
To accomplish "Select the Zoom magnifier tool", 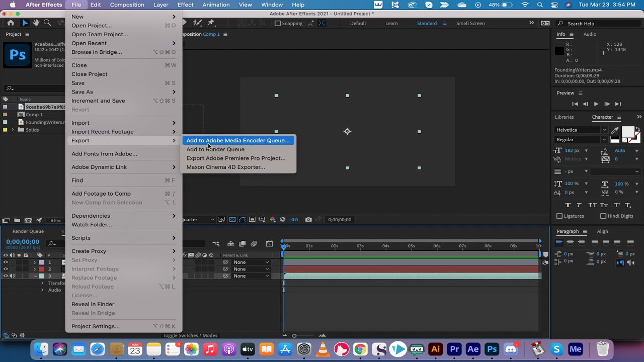I will click(47, 23).
